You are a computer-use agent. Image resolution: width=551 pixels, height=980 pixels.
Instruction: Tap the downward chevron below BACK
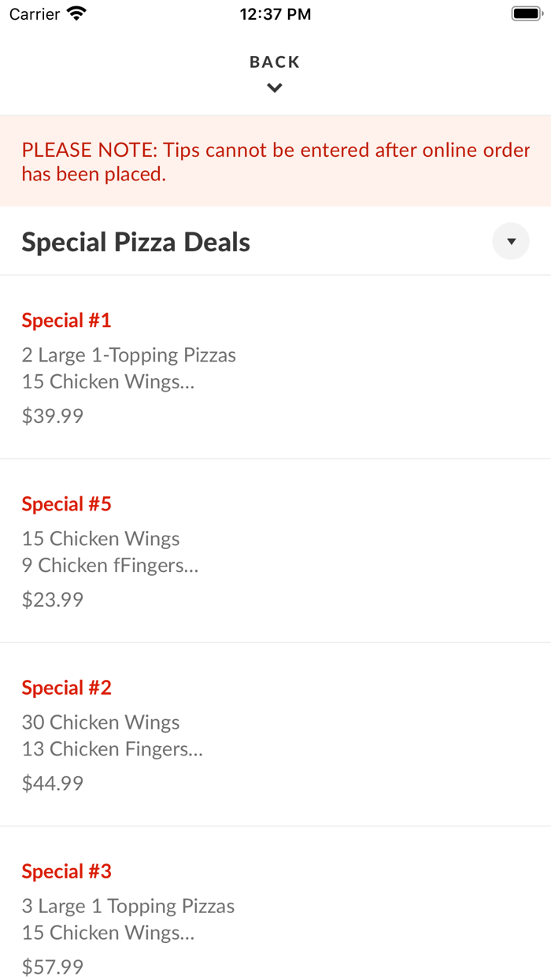(x=274, y=87)
